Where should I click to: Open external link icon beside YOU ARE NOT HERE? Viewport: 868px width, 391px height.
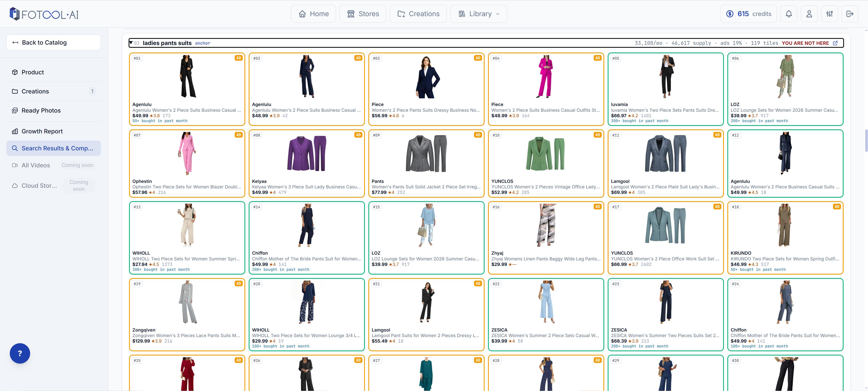[835, 43]
